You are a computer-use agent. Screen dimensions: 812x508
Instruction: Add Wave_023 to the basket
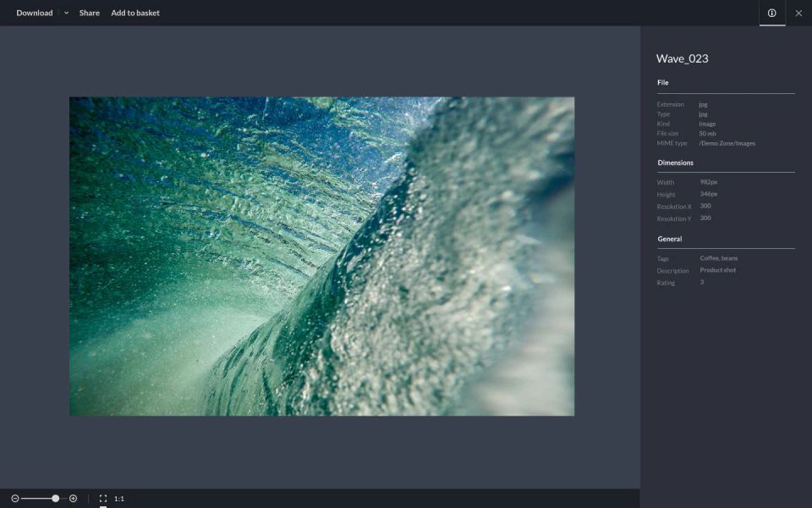tap(134, 13)
